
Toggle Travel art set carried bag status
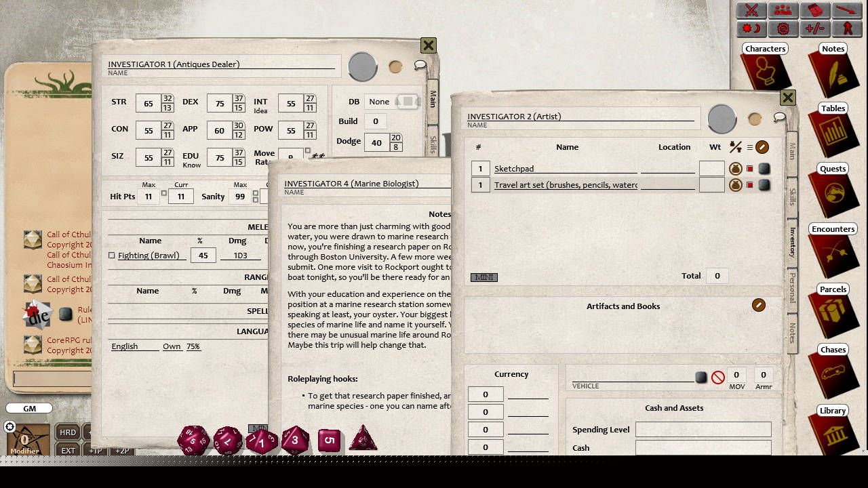tap(735, 184)
